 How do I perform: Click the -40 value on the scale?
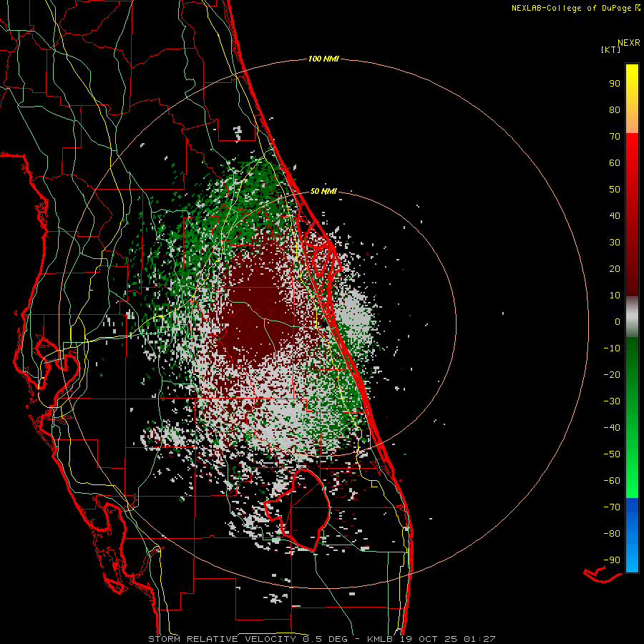pos(612,428)
